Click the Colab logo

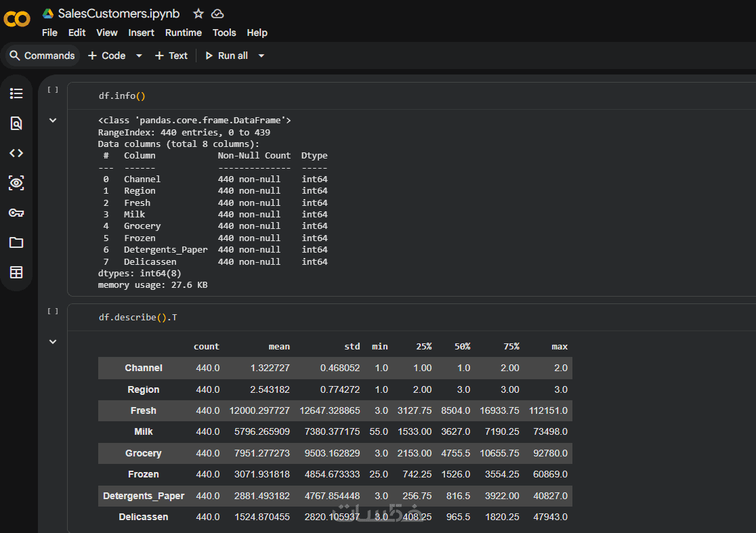17,19
